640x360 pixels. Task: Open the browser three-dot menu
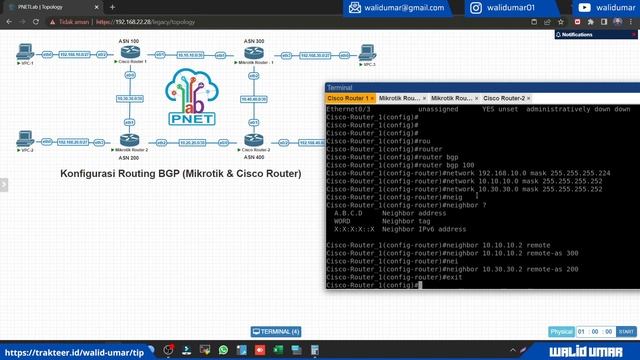[631, 22]
